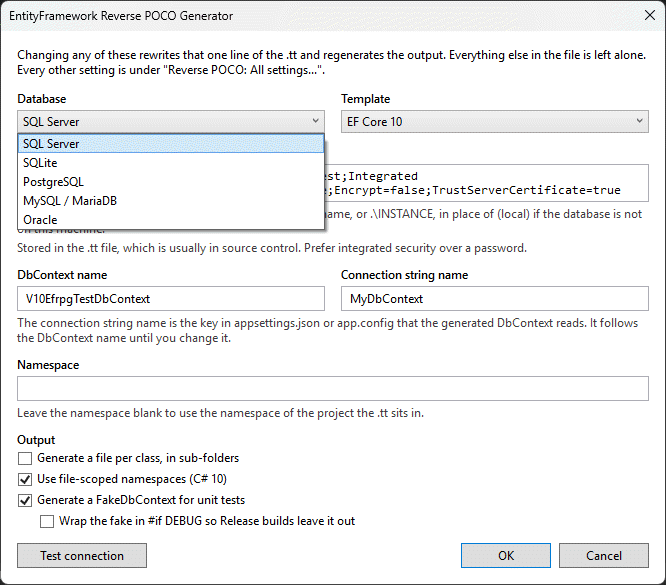Viewport: 666px width, 585px height.
Task: Enable Generate a file per class checkbox
Action: point(25,458)
